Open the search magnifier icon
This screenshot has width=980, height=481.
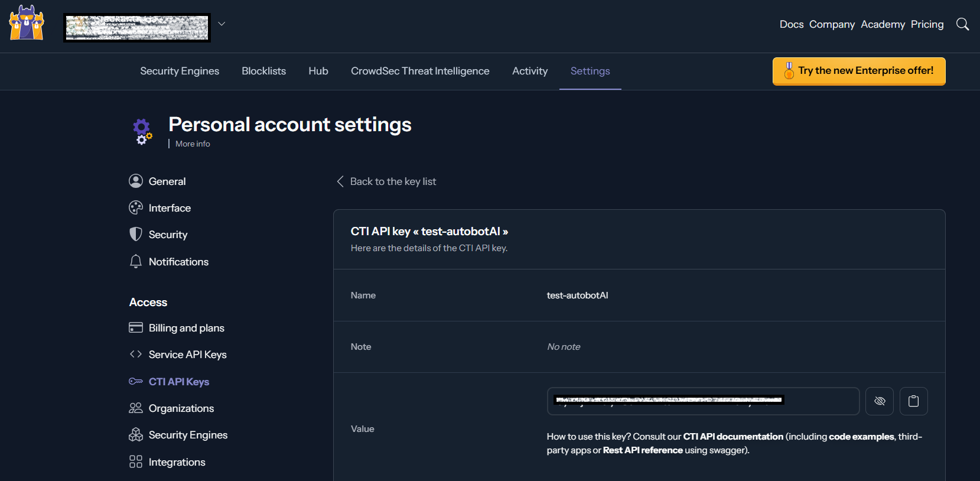(x=962, y=24)
